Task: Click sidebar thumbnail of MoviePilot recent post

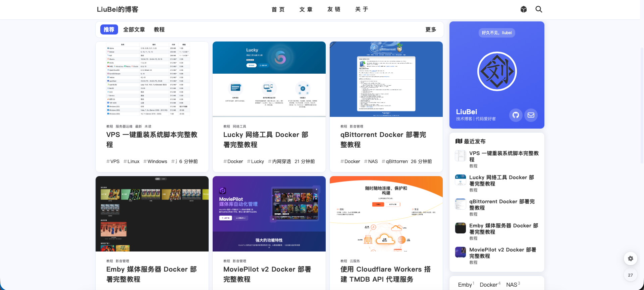Action: click(x=461, y=252)
